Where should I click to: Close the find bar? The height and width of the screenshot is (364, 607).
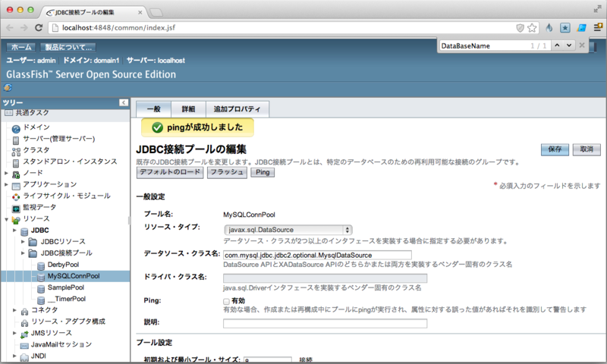[583, 45]
